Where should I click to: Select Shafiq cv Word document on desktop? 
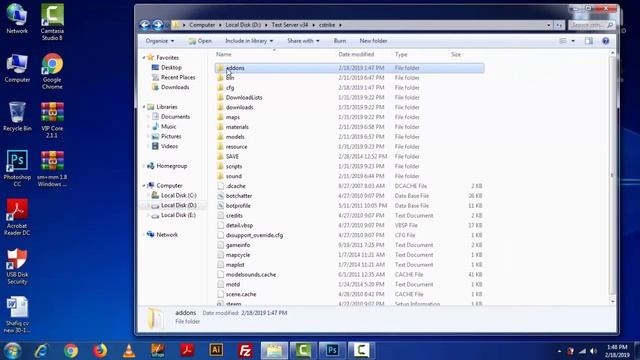click(17, 314)
